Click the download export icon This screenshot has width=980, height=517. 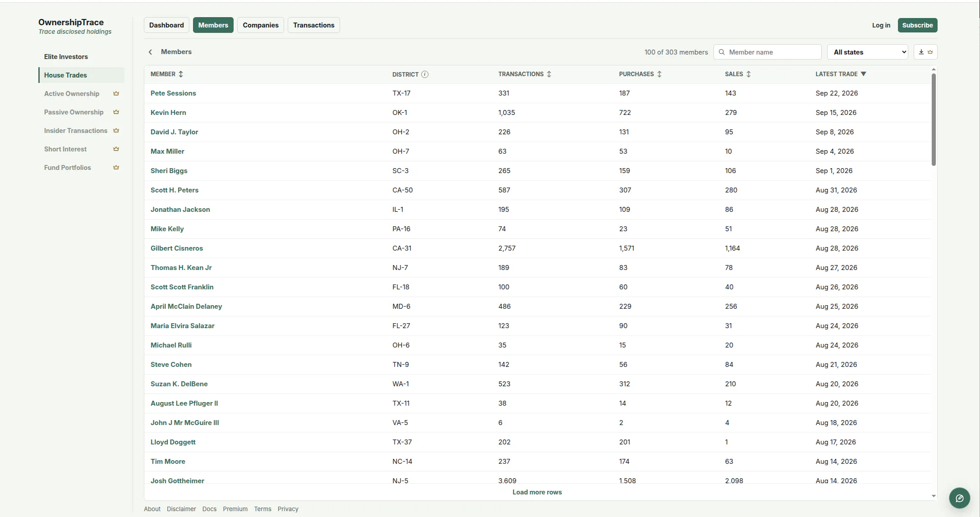[x=921, y=52]
